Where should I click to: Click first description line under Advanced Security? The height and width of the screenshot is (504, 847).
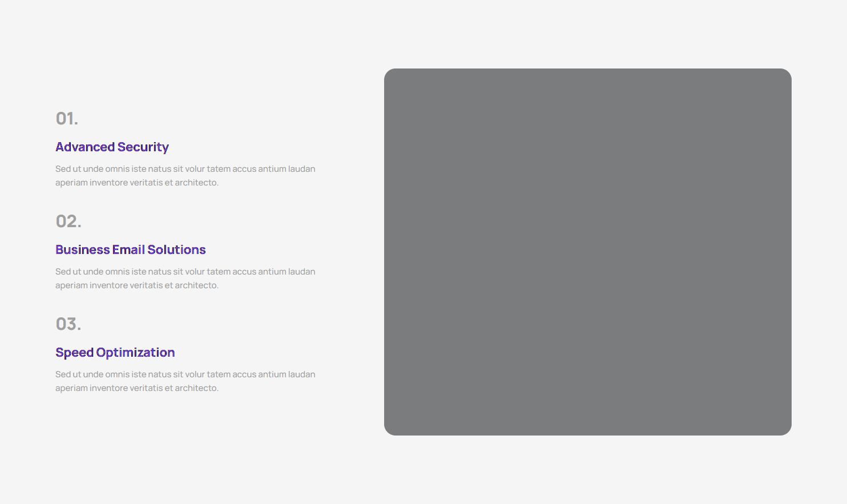[185, 169]
